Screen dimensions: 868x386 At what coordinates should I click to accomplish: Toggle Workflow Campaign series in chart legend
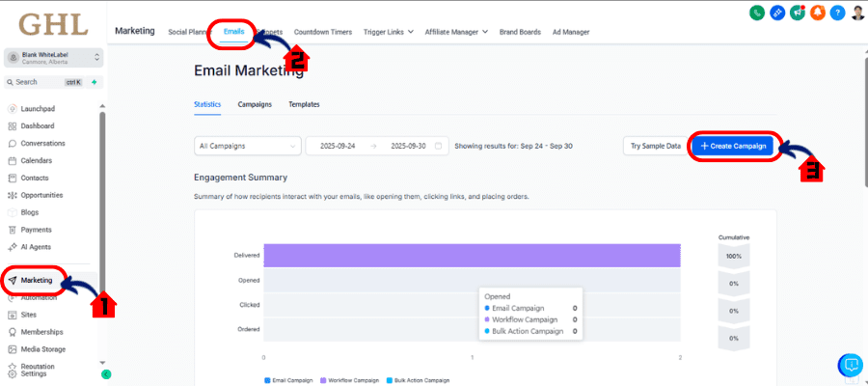click(x=351, y=380)
